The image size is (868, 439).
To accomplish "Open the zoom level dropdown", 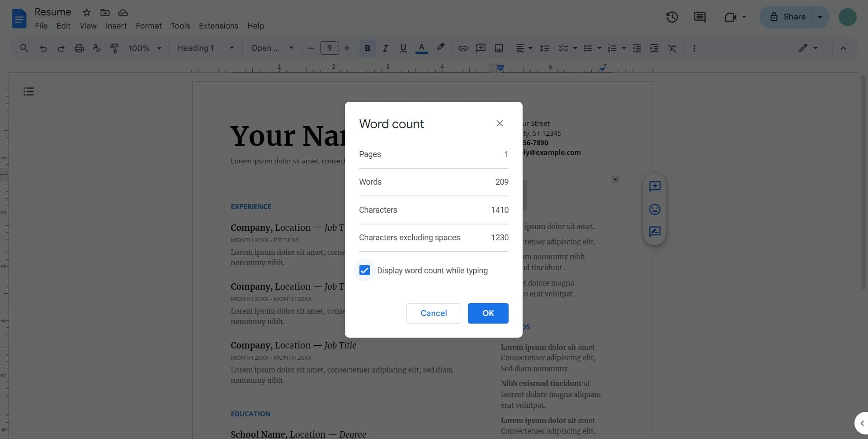I will [x=144, y=48].
